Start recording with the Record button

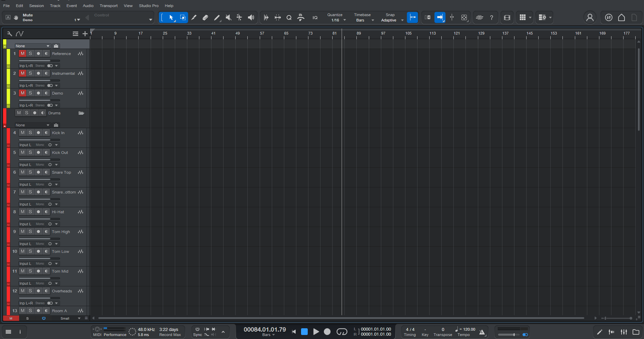tap(327, 332)
